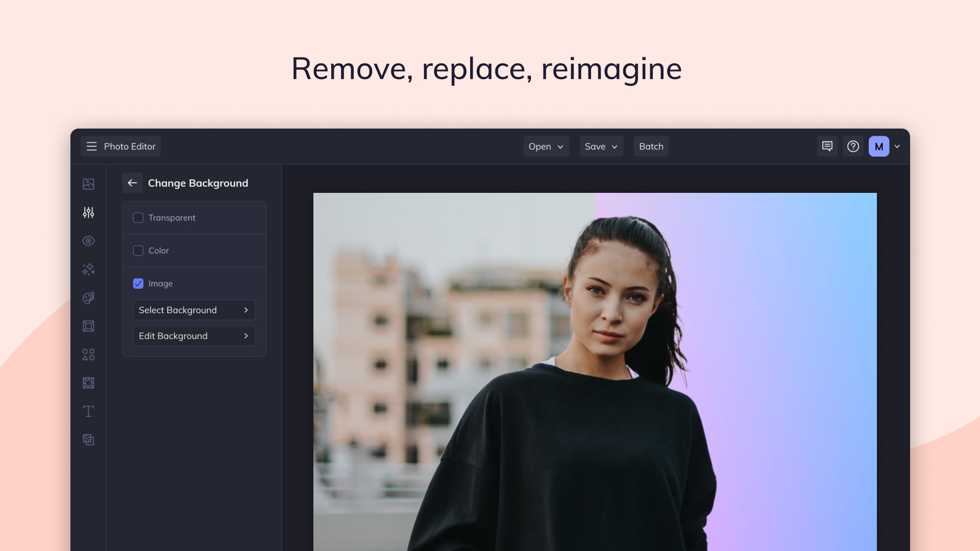Image resolution: width=980 pixels, height=551 pixels.
Task: Open the Frames sidebar icon
Action: [88, 326]
